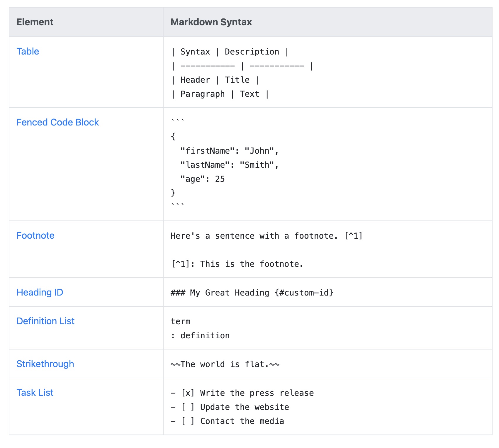Screen dimensions: 499x448
Task: Open the Table link
Action: click(28, 51)
